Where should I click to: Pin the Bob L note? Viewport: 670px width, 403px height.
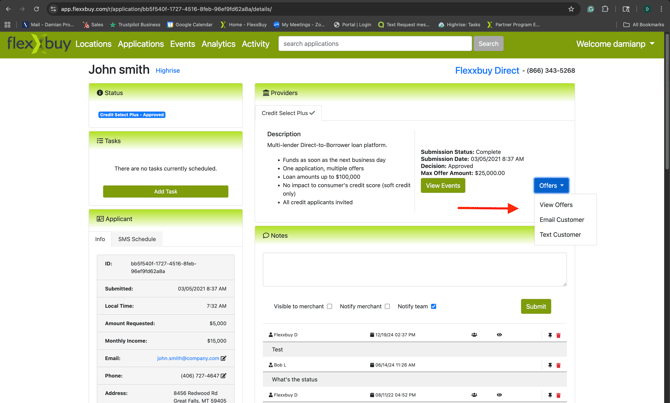(x=550, y=365)
